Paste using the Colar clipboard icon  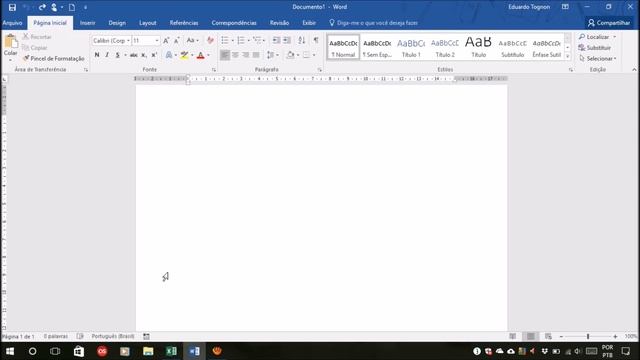(x=11, y=42)
